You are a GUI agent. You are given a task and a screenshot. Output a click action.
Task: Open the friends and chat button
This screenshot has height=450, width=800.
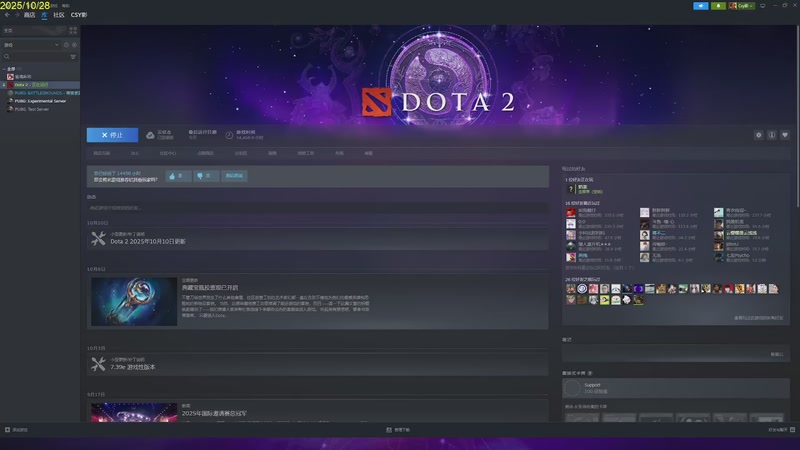coord(782,430)
